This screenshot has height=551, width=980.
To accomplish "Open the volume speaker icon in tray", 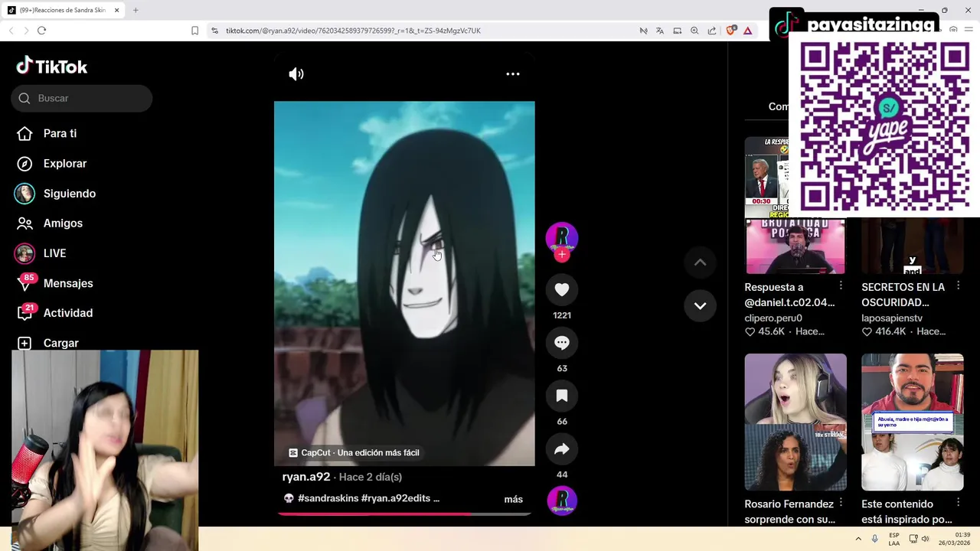I will (925, 539).
